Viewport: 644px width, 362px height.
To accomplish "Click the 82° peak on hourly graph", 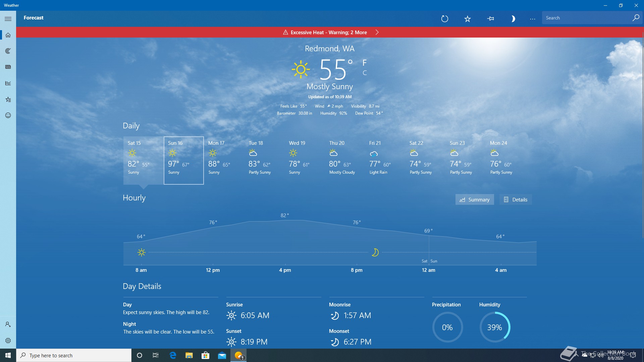I will click(285, 216).
